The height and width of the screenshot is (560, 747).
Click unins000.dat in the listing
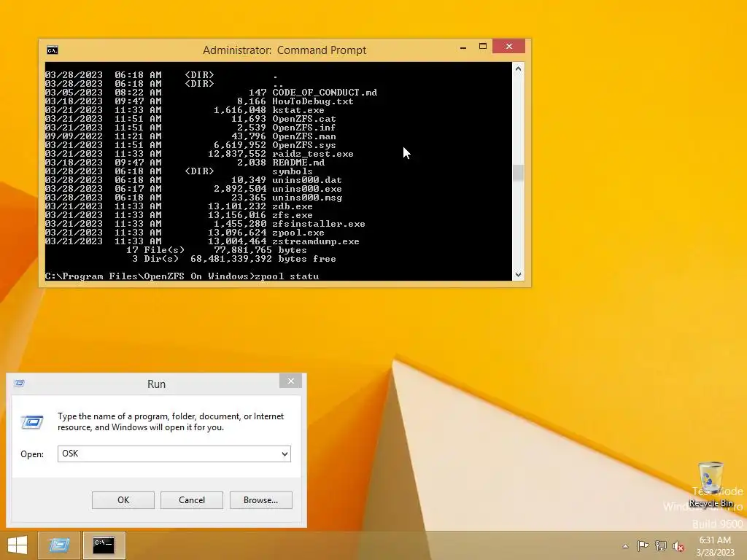pyautogui.click(x=307, y=180)
